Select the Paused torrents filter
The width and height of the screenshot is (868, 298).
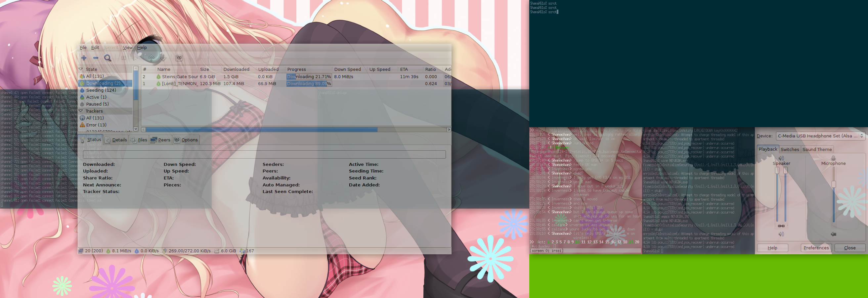pos(97,104)
